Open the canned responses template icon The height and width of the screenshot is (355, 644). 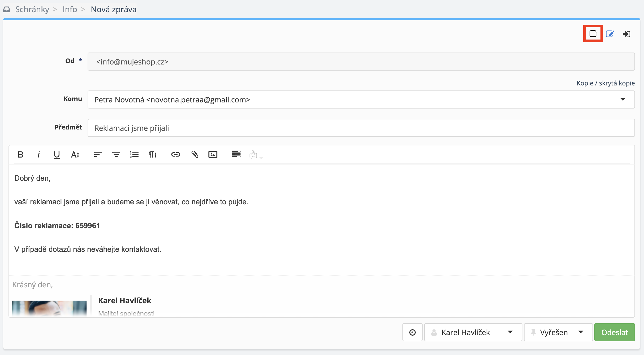pos(236,154)
